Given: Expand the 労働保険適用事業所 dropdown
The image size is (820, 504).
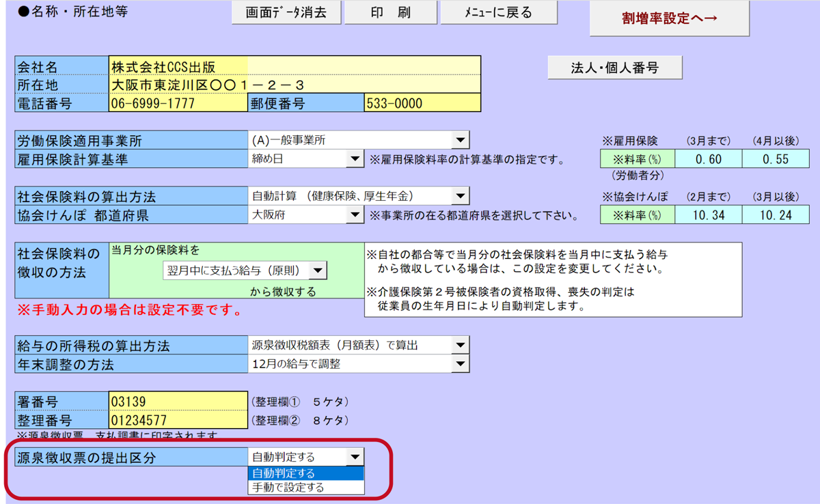Looking at the screenshot, I should [x=460, y=141].
